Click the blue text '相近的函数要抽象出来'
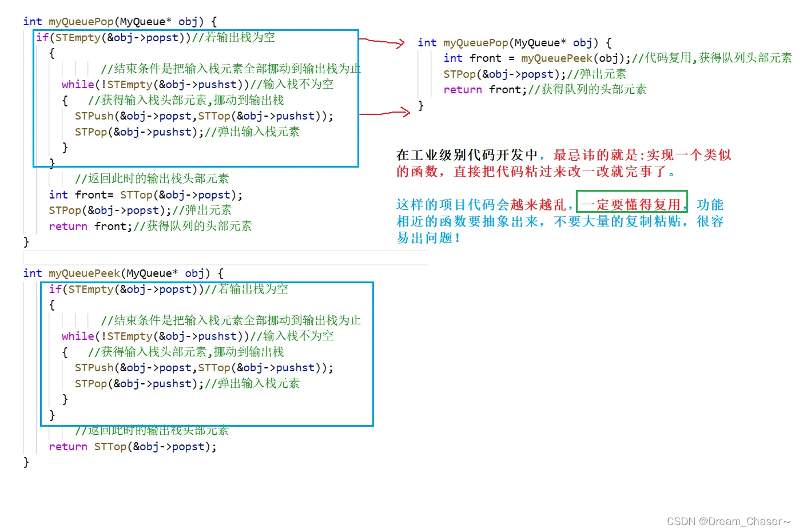Viewport: 799px width, 532px height. 467,221
